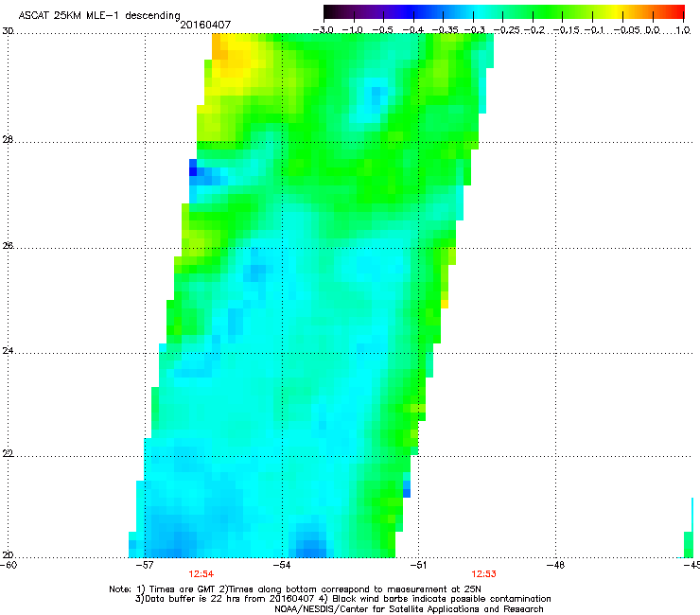Select the -0.5 color scale label
Viewport: 700px width, 615px height.
(x=382, y=30)
